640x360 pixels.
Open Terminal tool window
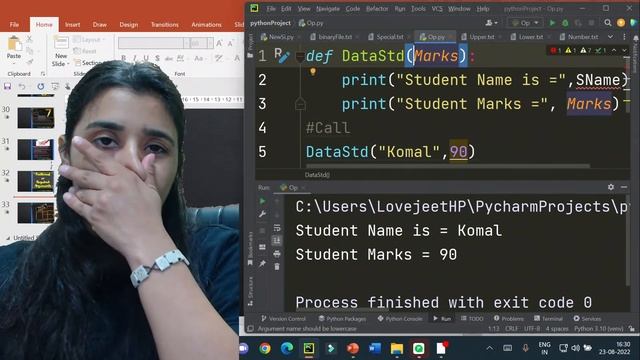(549, 318)
